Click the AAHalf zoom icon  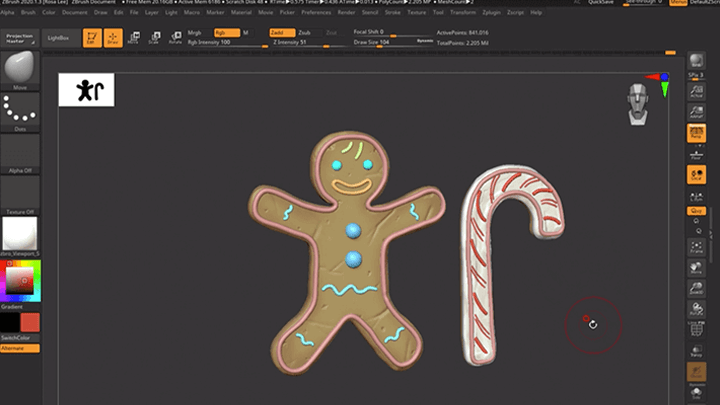[696, 112]
